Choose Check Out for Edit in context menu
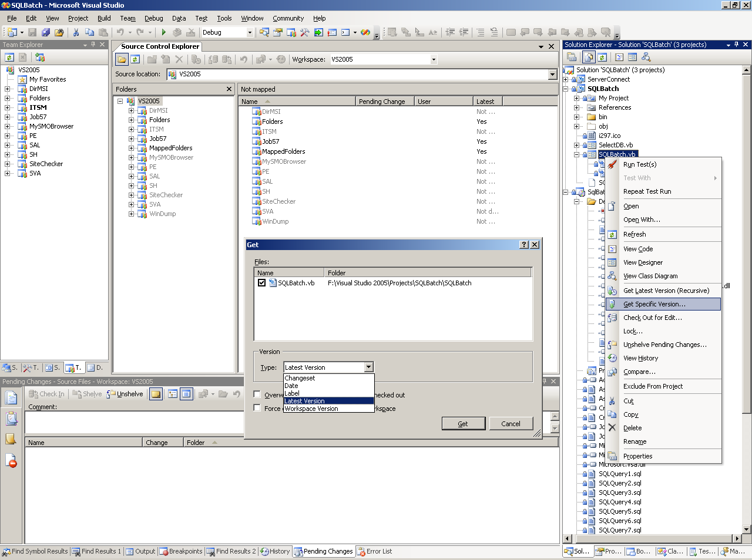This screenshot has height=560, width=752. tap(663, 318)
